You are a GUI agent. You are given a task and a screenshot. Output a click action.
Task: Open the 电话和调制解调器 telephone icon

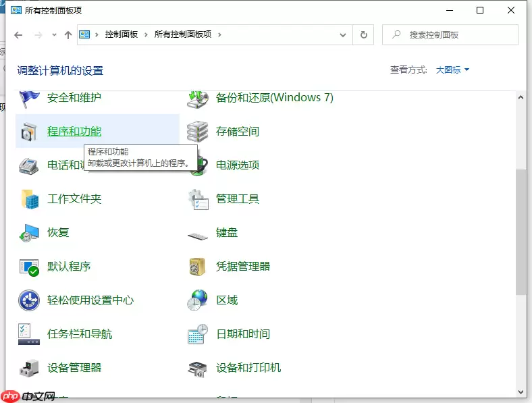pyautogui.click(x=29, y=165)
